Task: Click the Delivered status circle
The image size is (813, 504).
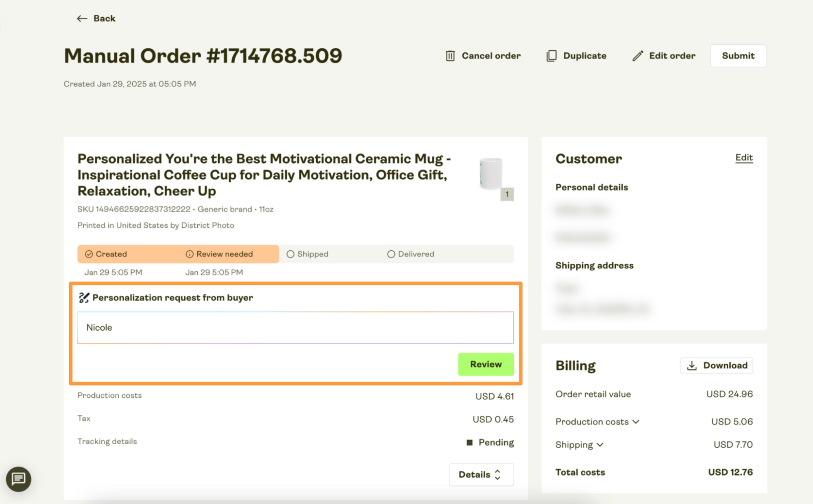Action: click(391, 254)
